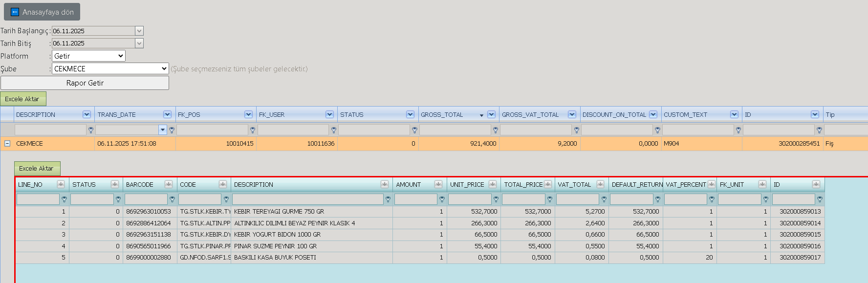868x283 pixels.
Task: Click filter funnel icon under GROSS_TOTAL column
Action: [x=495, y=130]
